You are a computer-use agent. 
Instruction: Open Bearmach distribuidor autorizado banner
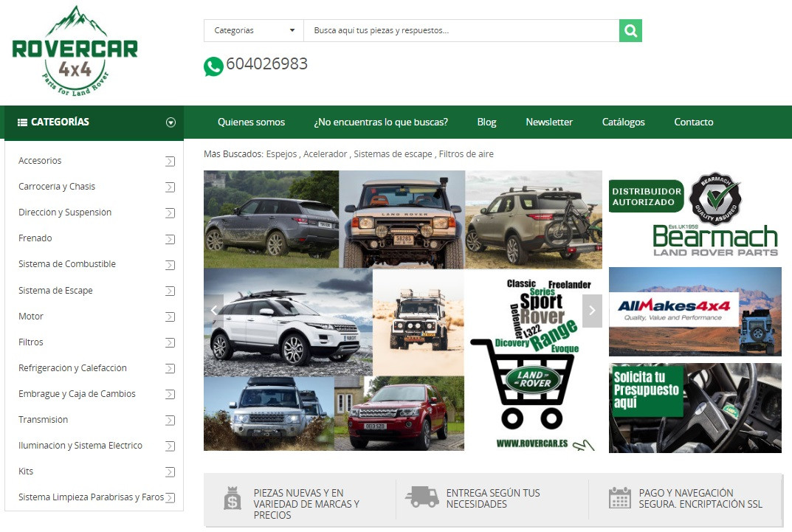coord(695,215)
